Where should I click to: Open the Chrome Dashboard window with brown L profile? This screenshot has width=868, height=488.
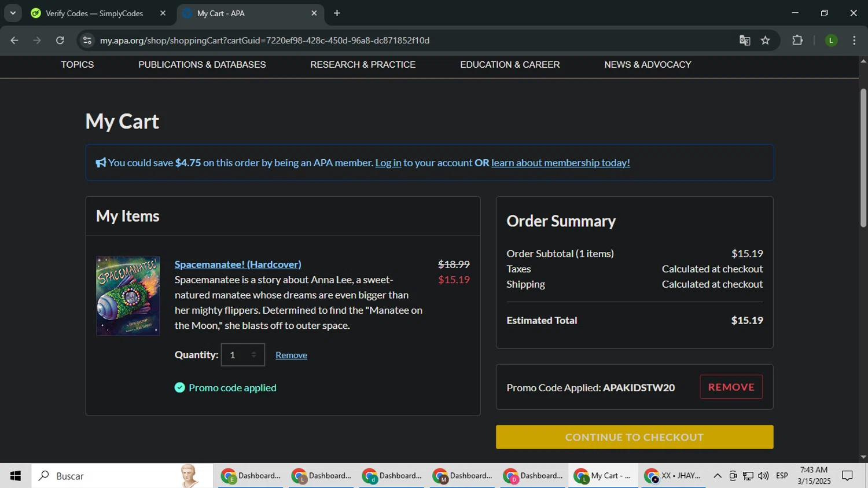[321, 476]
